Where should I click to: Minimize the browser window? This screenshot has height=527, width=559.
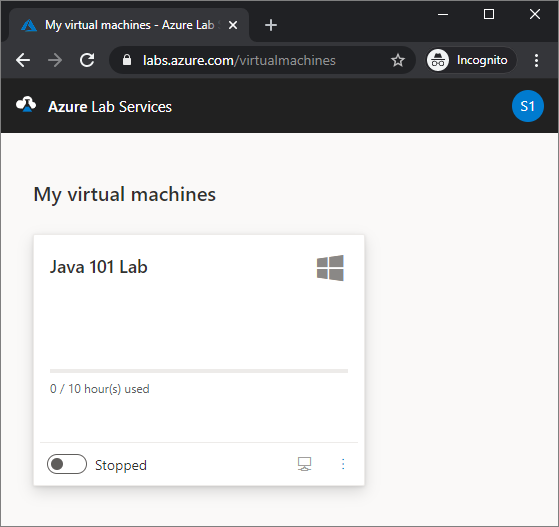click(442, 14)
